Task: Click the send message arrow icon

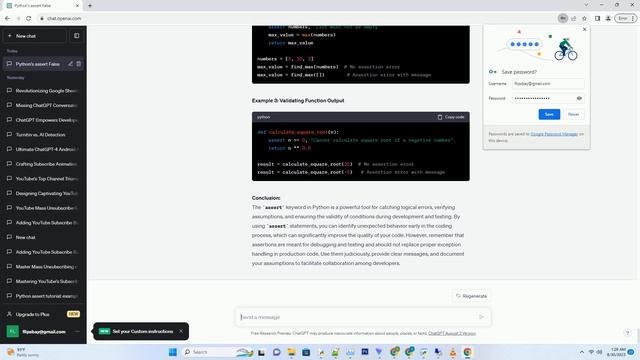Action: click(482, 317)
